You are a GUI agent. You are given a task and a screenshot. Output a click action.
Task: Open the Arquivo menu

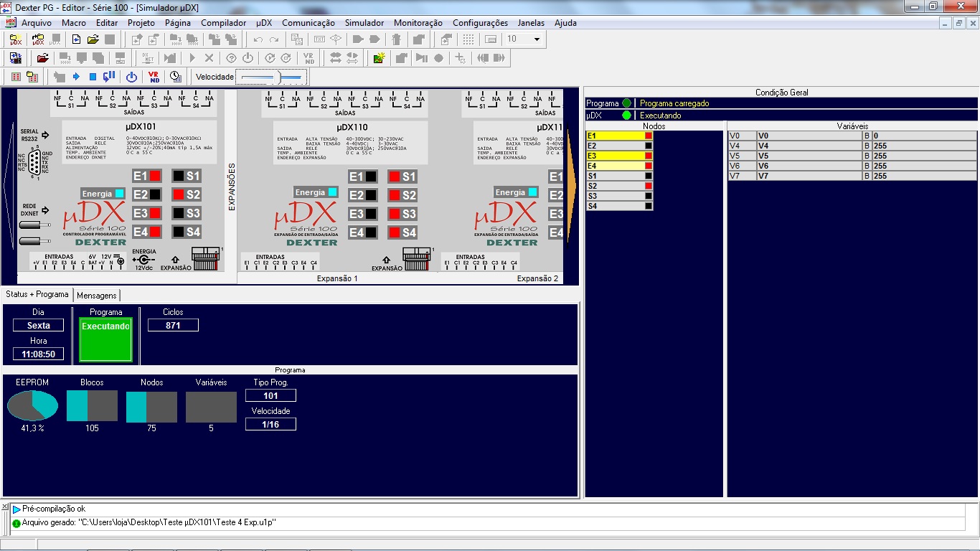click(37, 23)
